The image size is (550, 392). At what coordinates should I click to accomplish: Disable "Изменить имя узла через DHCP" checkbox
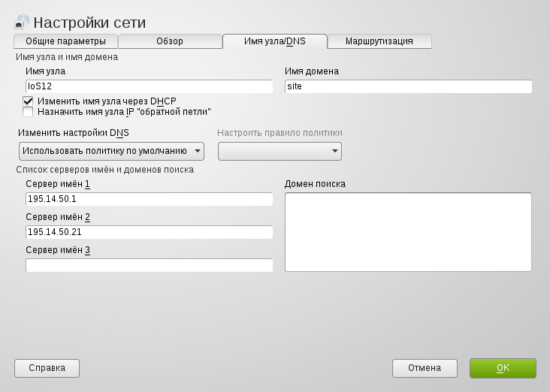tap(29, 101)
